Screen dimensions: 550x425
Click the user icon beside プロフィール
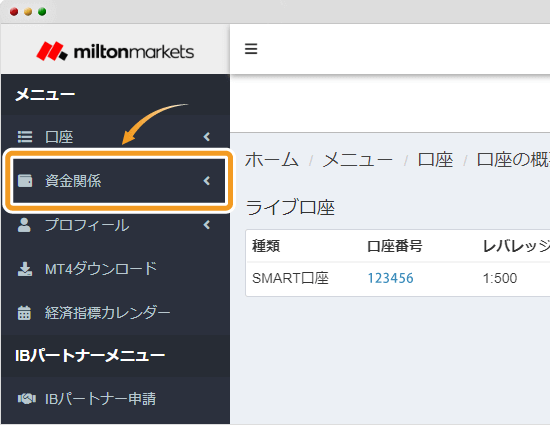[24, 225]
